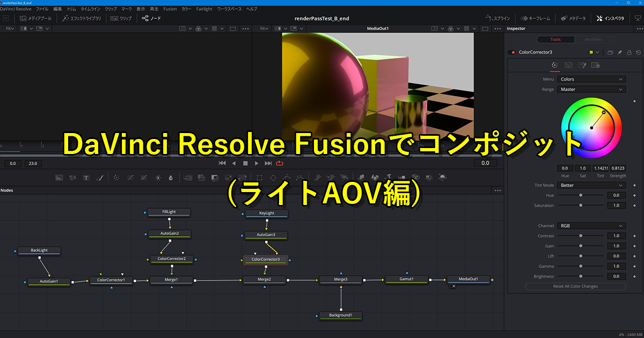Open the ワークスペース menu
Viewport: 644px width, 338px height.
tap(229, 9)
